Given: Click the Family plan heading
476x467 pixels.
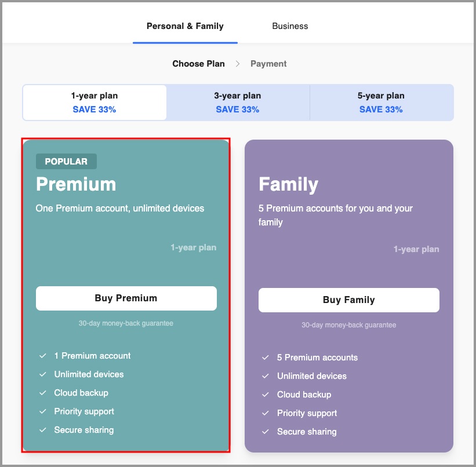Looking at the screenshot, I should pyautogui.click(x=288, y=184).
